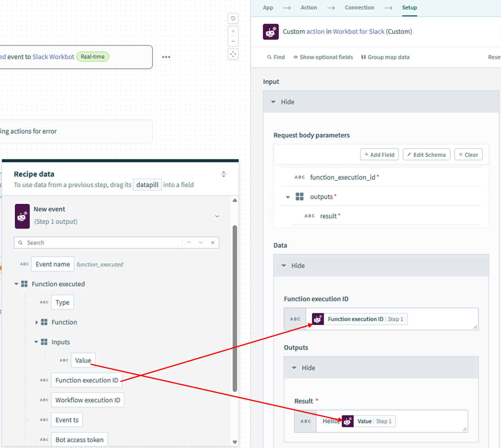
Task: Click the Clear schema button
Action: (468, 155)
